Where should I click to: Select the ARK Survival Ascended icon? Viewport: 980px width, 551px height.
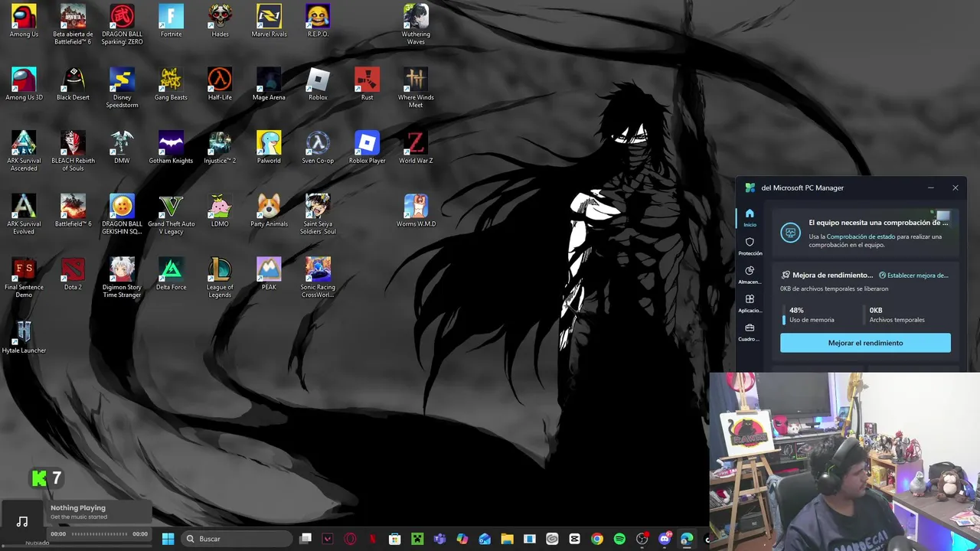tap(24, 152)
